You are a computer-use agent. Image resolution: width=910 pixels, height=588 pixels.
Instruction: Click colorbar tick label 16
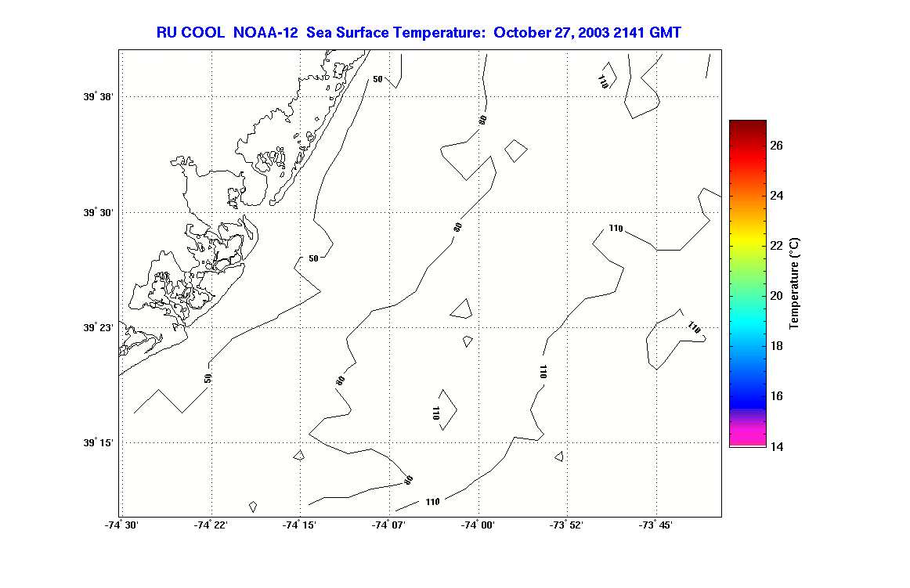(x=777, y=396)
